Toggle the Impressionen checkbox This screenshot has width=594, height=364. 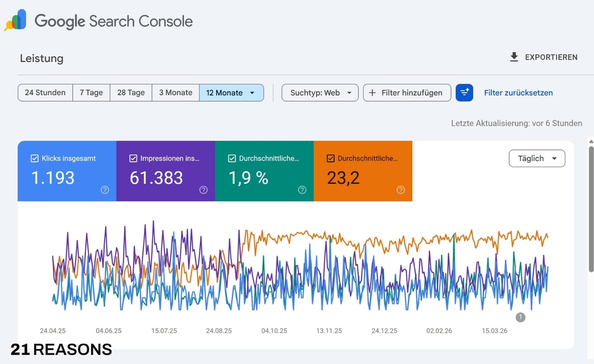coord(133,158)
